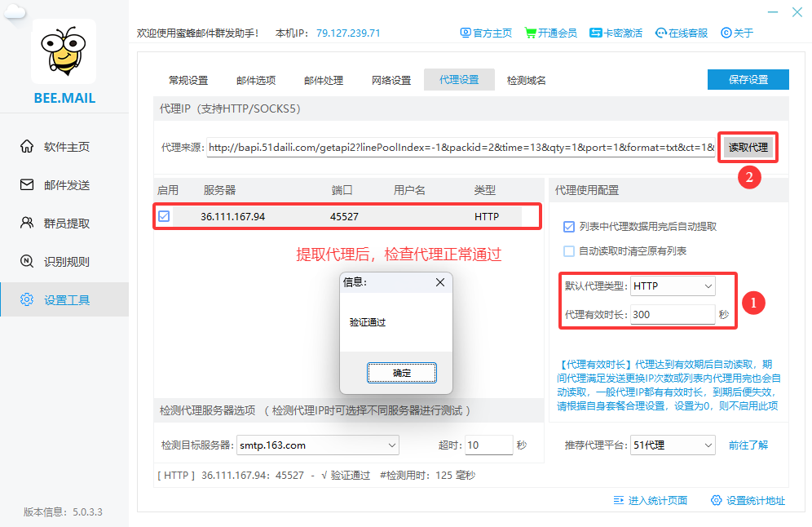Click the 超时 field showing 10
This screenshot has height=527, width=812.
(488, 445)
